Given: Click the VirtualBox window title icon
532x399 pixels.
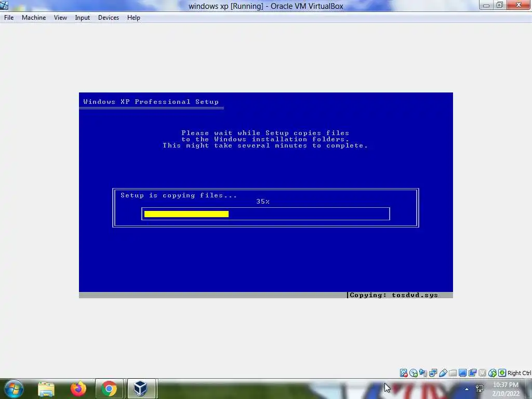Looking at the screenshot, I should click(x=4, y=5).
